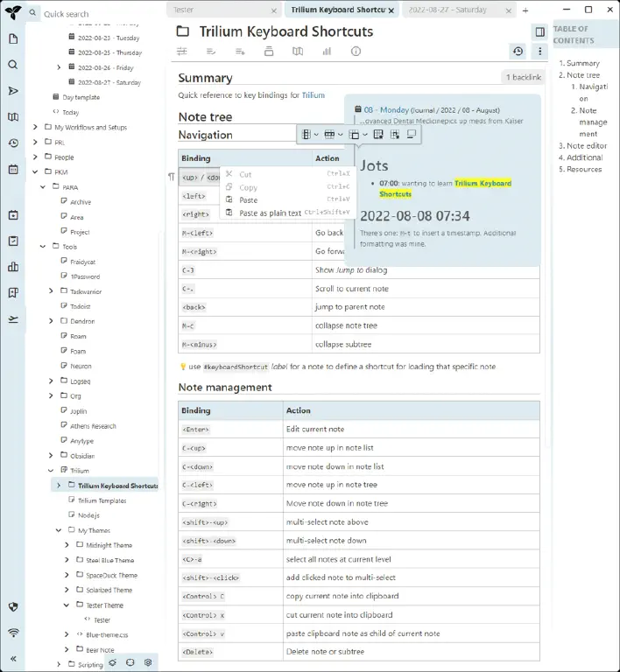Click the bookmark-plus launcher icon
This screenshot has height=672, width=620.
(13, 293)
